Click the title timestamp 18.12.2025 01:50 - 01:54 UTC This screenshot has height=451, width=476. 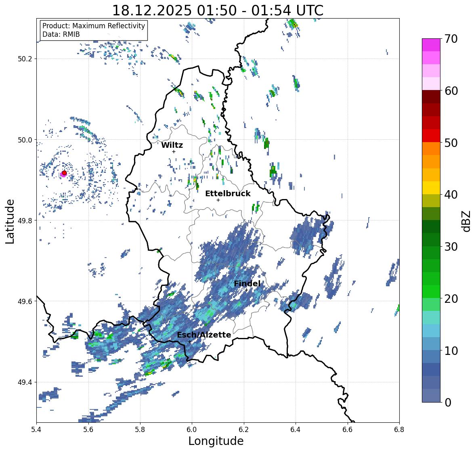coord(218,10)
